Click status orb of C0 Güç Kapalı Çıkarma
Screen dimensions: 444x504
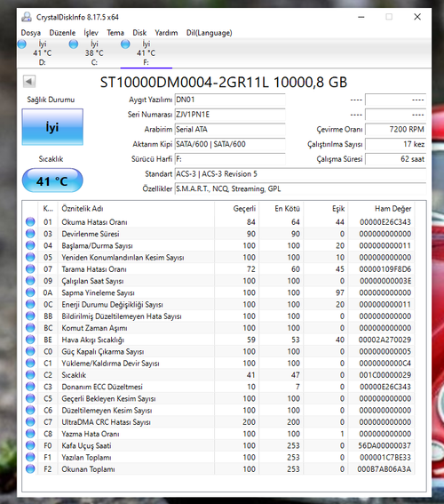(30, 351)
